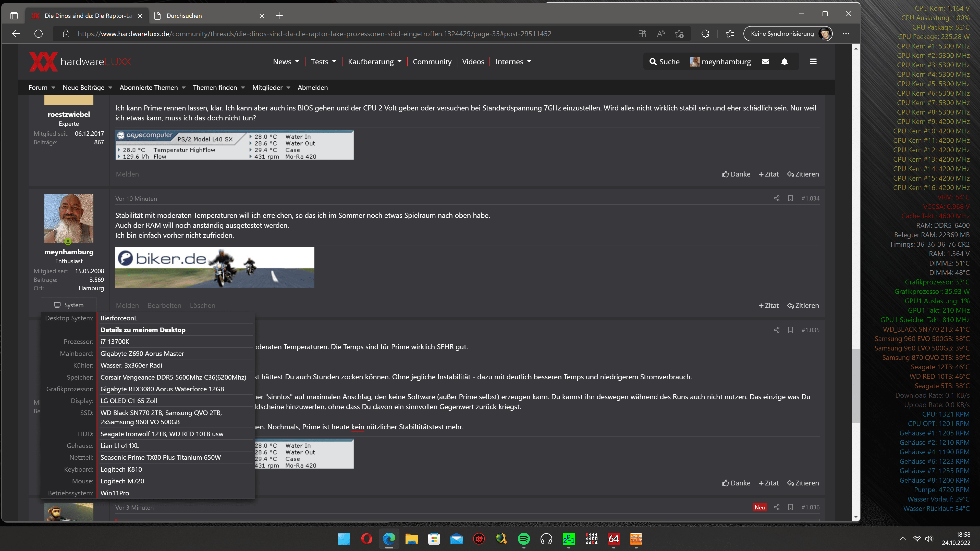Open the inbox envelope icon

(765, 61)
